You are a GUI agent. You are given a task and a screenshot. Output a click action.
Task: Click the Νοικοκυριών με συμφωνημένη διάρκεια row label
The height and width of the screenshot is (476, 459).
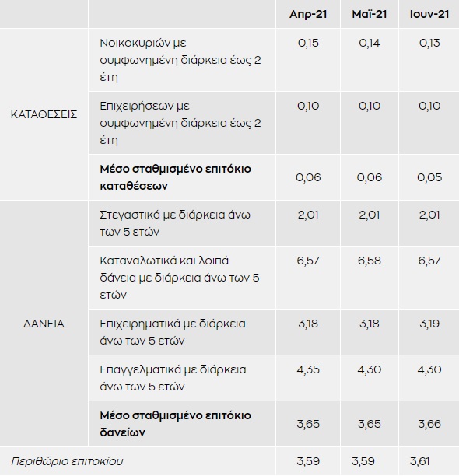pos(180,60)
